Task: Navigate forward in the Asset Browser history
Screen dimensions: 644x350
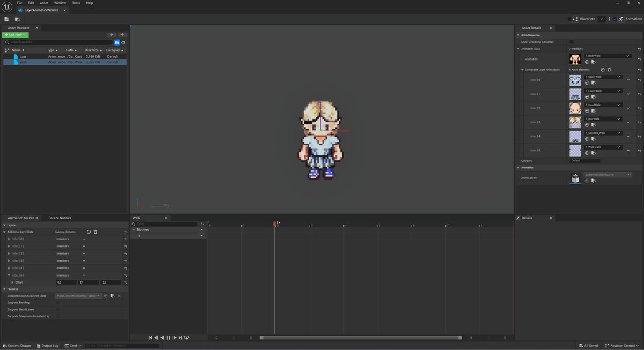Action: (x=122, y=35)
